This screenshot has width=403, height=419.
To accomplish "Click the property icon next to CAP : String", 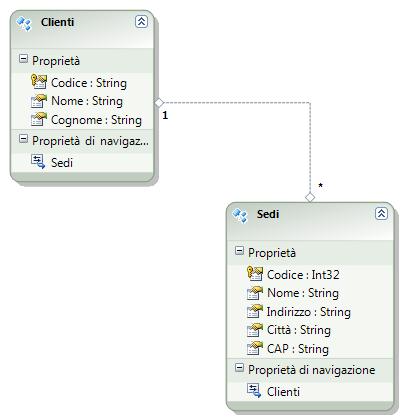I will (255, 348).
